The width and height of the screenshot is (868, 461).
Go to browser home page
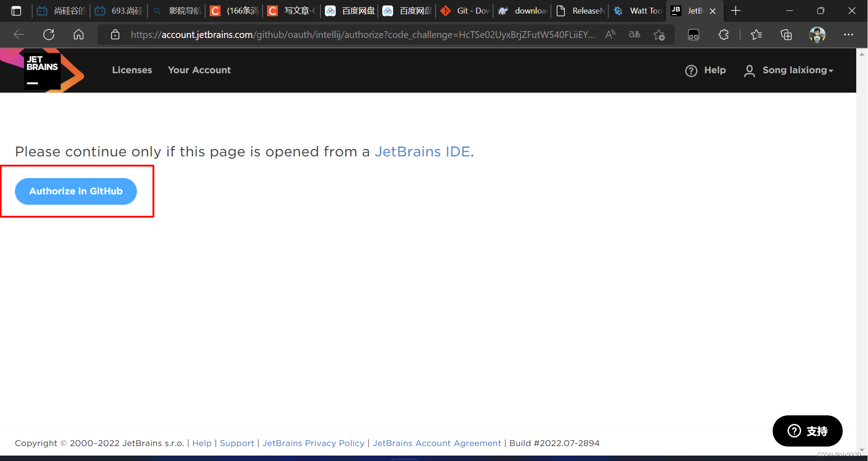click(79, 35)
